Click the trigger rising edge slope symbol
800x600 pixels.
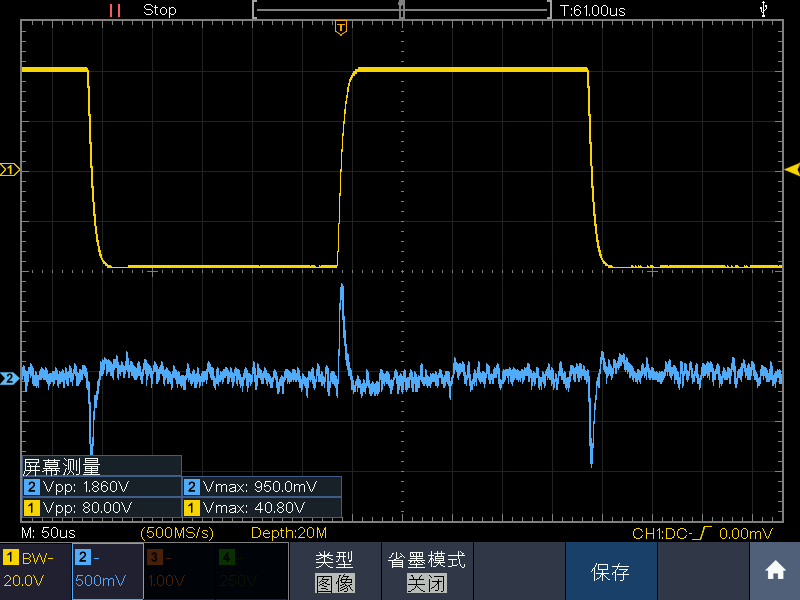pos(708,533)
